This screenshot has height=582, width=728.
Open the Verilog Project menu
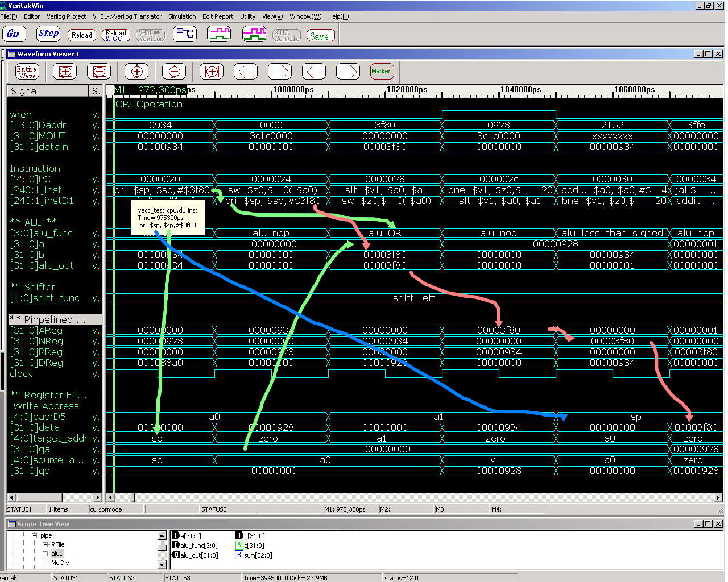pos(67,16)
